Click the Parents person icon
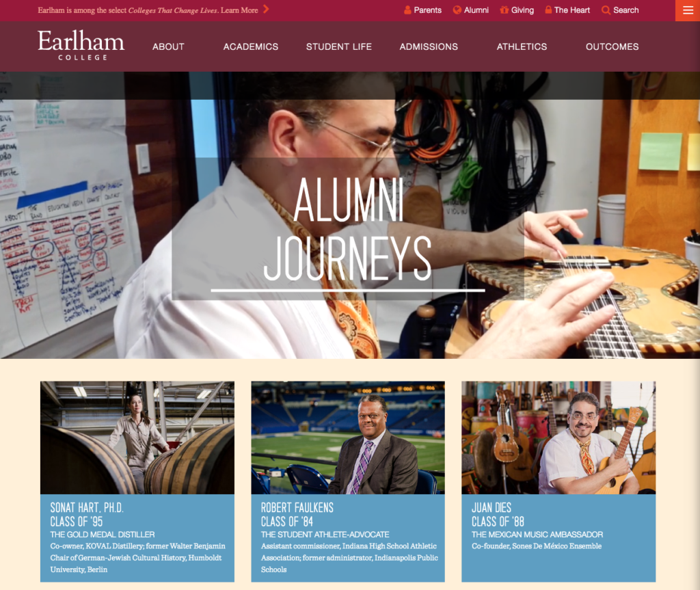700x590 pixels. pyautogui.click(x=407, y=10)
